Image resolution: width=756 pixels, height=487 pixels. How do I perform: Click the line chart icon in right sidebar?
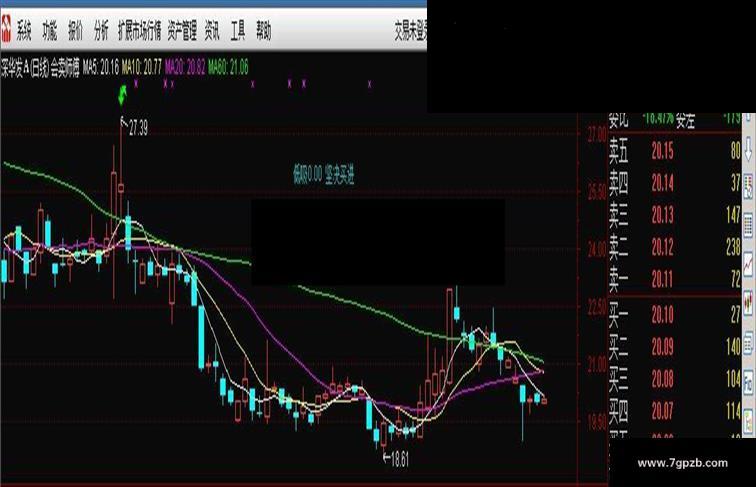point(748,264)
